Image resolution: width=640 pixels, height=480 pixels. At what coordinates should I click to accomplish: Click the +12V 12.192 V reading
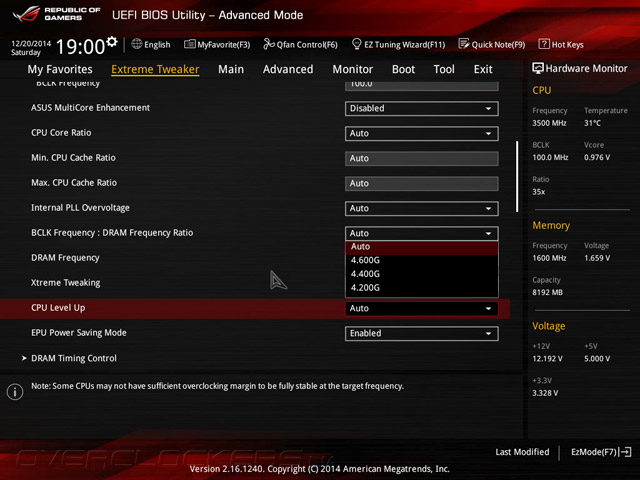tap(547, 359)
